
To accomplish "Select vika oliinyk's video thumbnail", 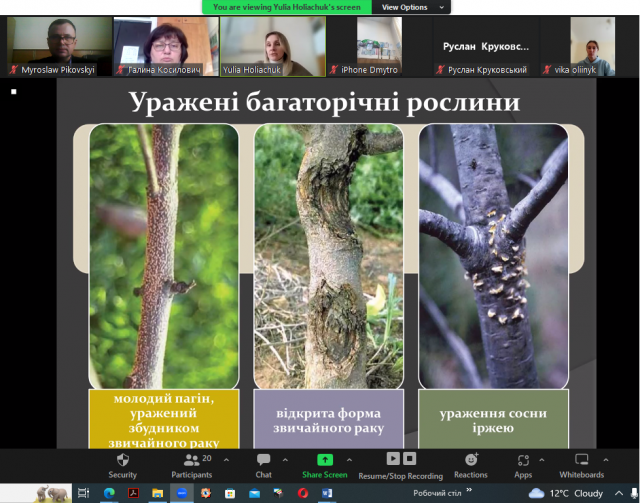I will (x=593, y=47).
